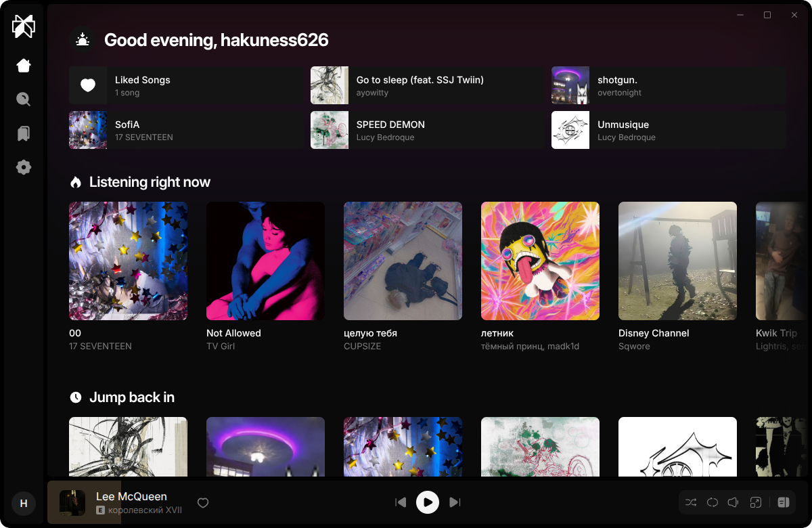Open the летник album cover
The width and height of the screenshot is (812, 528).
click(x=540, y=261)
